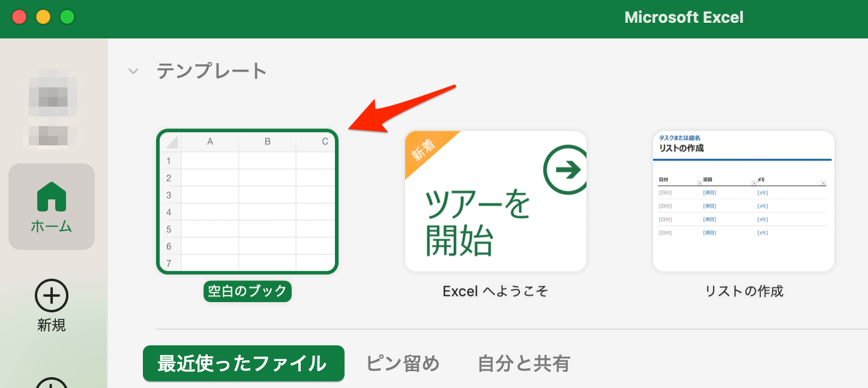This screenshot has width=868, height=388.
Task: Switch to 自分と共有 tab
Action: point(524,363)
